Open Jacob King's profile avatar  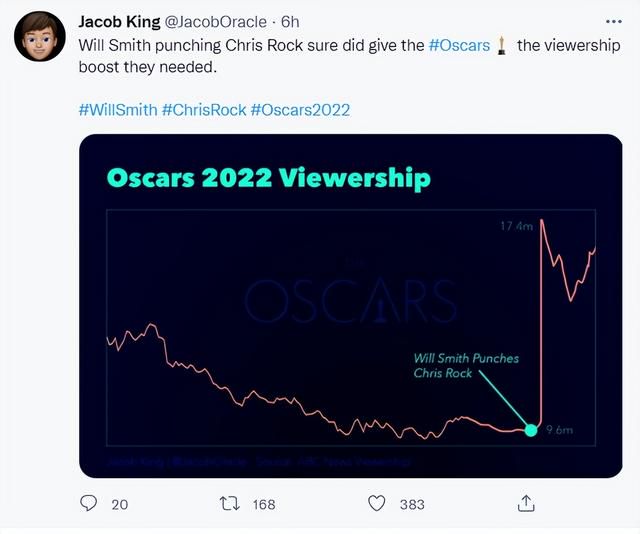tap(40, 36)
